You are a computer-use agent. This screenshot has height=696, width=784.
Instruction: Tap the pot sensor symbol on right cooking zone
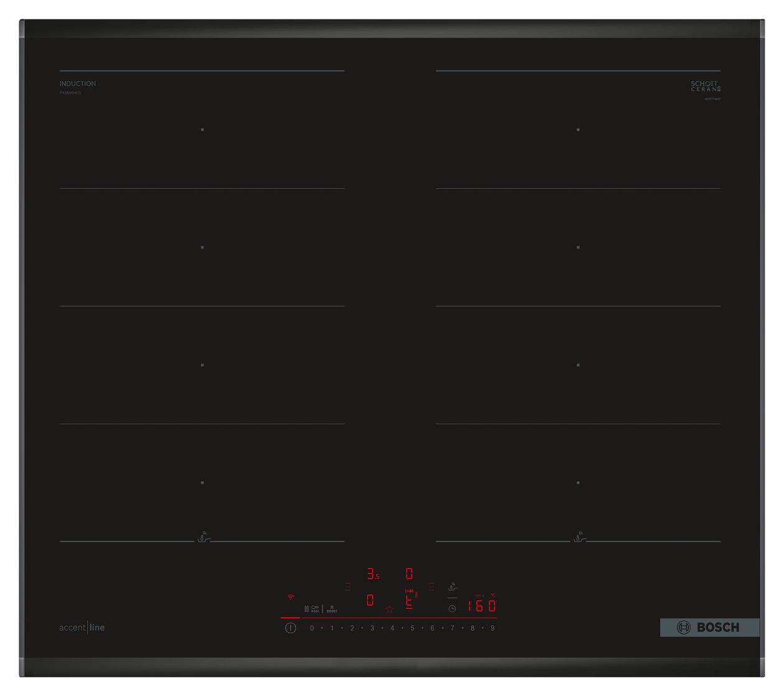[x=579, y=537]
